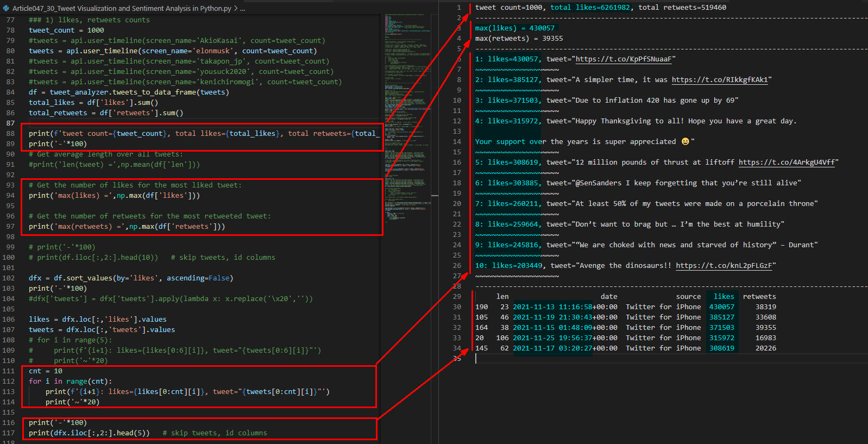Image resolution: width=868 pixels, height=444 pixels.
Task: Click 'tweets = dfx.loc[:,'tweets'].values' line
Action: (102, 329)
